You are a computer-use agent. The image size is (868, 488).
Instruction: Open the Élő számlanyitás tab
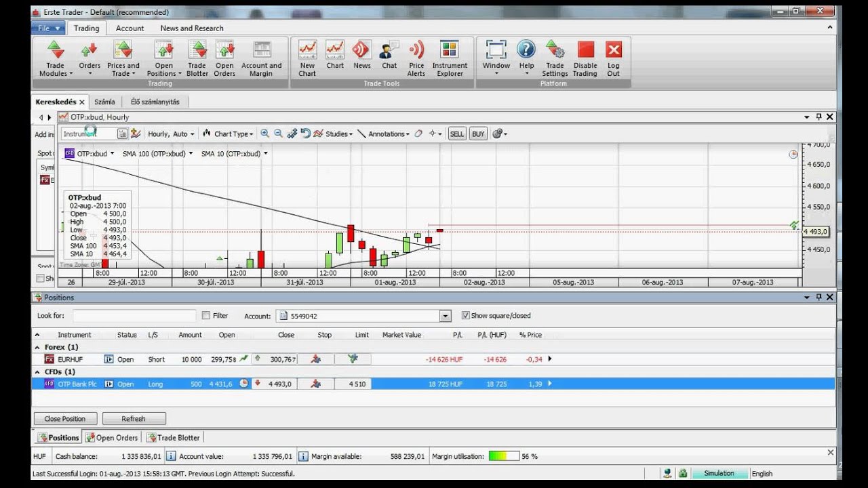(155, 102)
